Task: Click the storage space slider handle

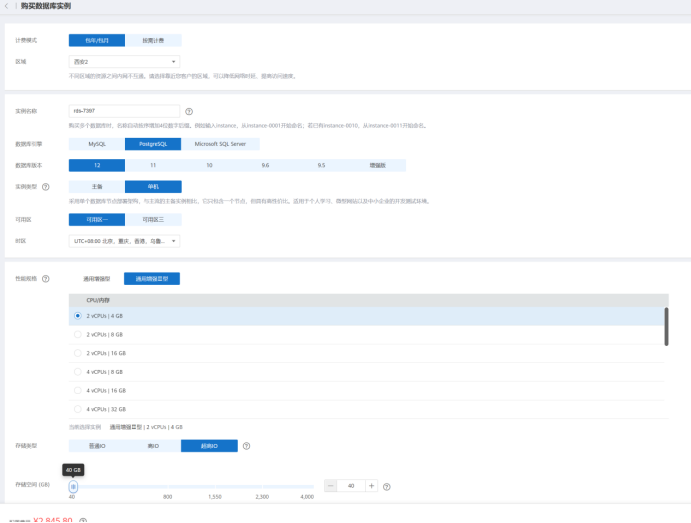Action: click(x=73, y=486)
